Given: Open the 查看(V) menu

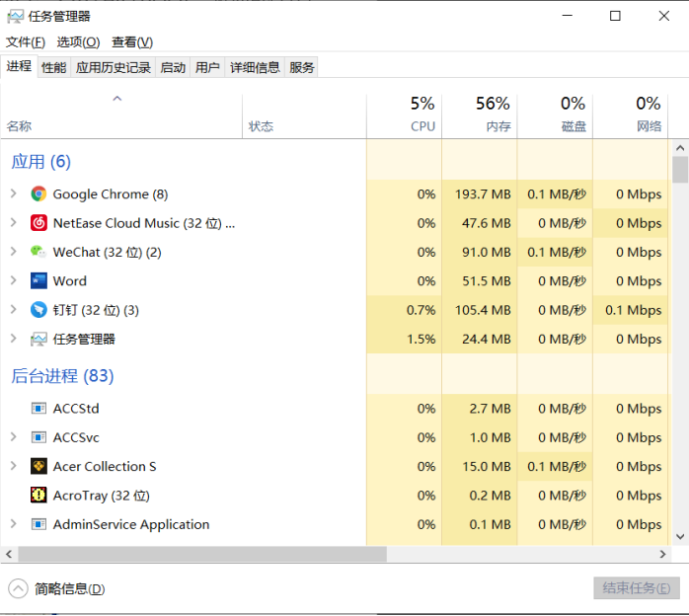Looking at the screenshot, I should (132, 41).
